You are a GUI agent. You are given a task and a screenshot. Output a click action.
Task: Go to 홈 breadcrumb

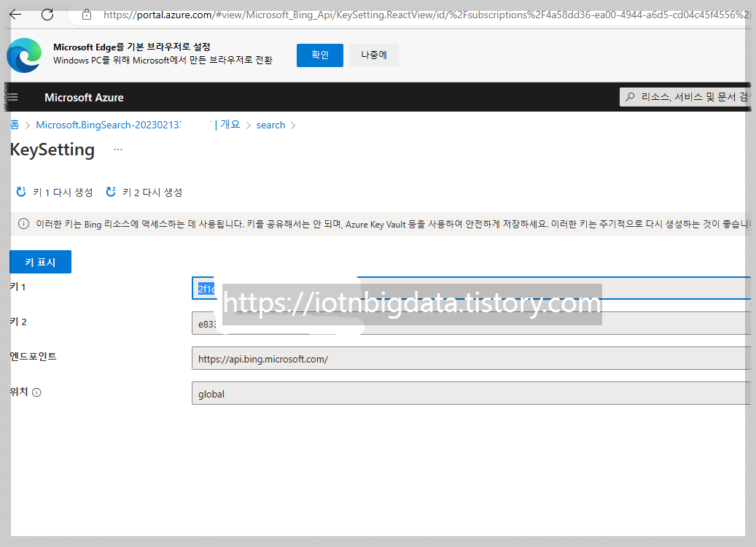15,125
